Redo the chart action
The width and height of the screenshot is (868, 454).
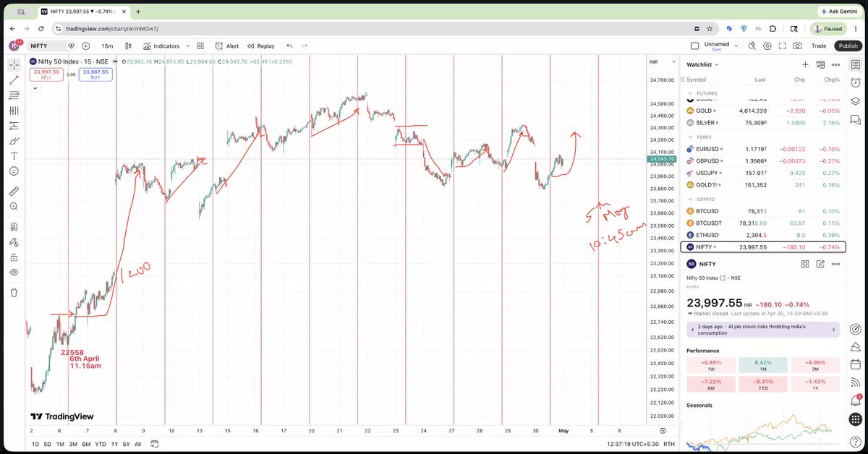pyautogui.click(x=305, y=46)
